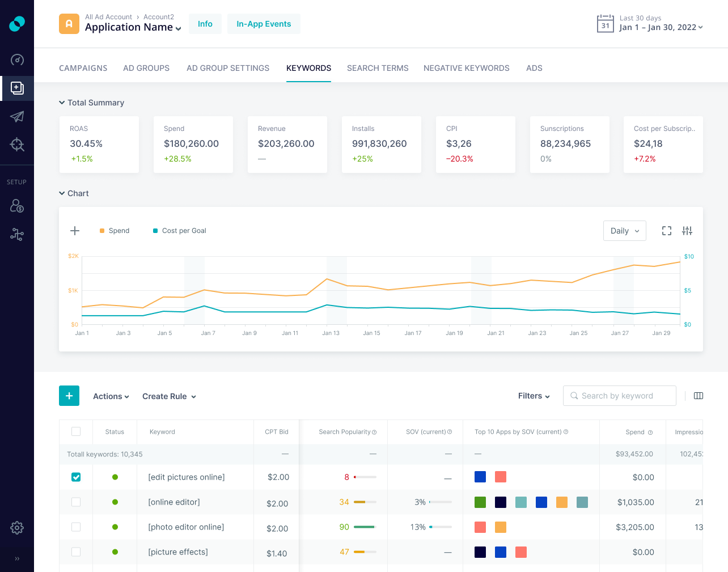Open the Actions dropdown above the table
This screenshot has width=728, height=572.
pyautogui.click(x=111, y=396)
